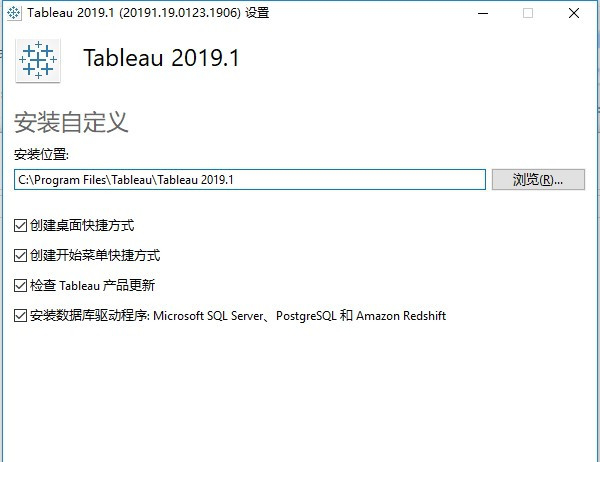Click the 浏览(R)... browse button
Image resolution: width=600 pixels, height=480 pixels.
point(538,180)
